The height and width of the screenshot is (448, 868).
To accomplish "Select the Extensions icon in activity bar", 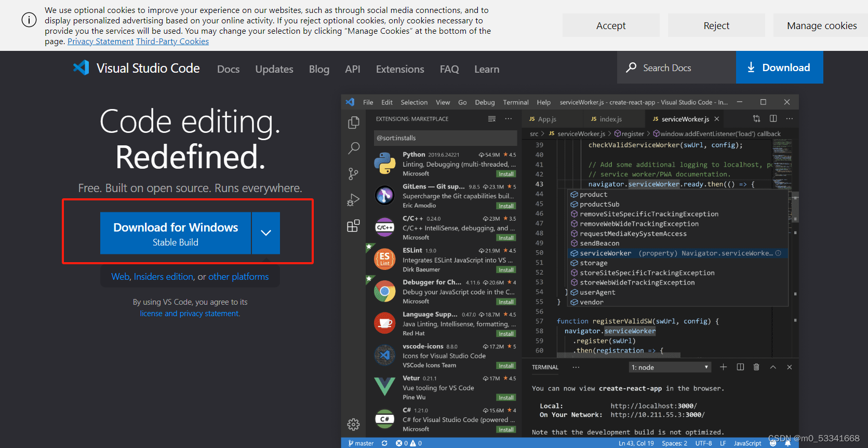I will tap(354, 226).
